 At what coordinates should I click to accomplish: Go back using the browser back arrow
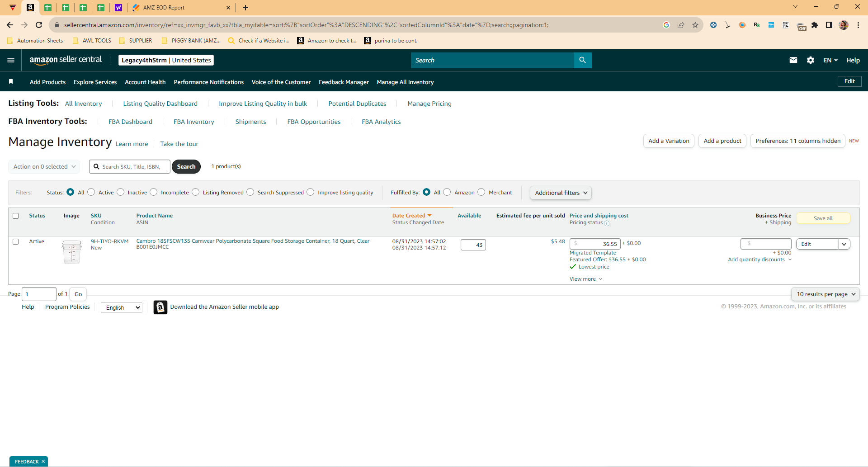coord(10,25)
